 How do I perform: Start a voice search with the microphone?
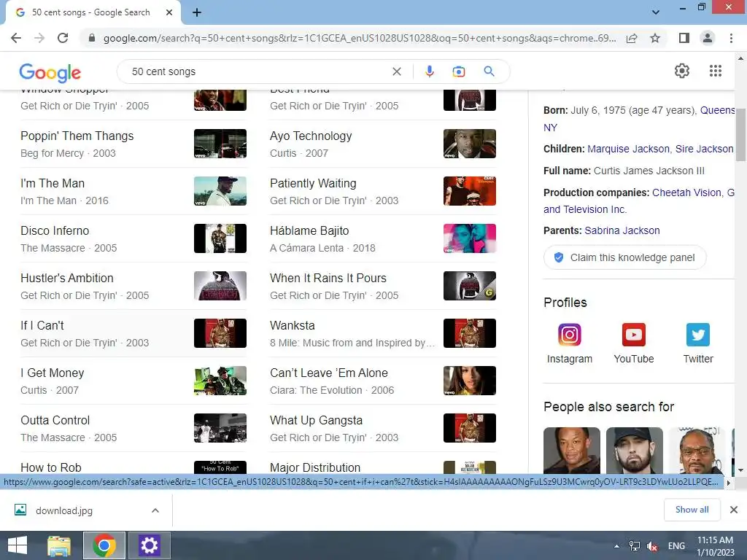pos(429,71)
